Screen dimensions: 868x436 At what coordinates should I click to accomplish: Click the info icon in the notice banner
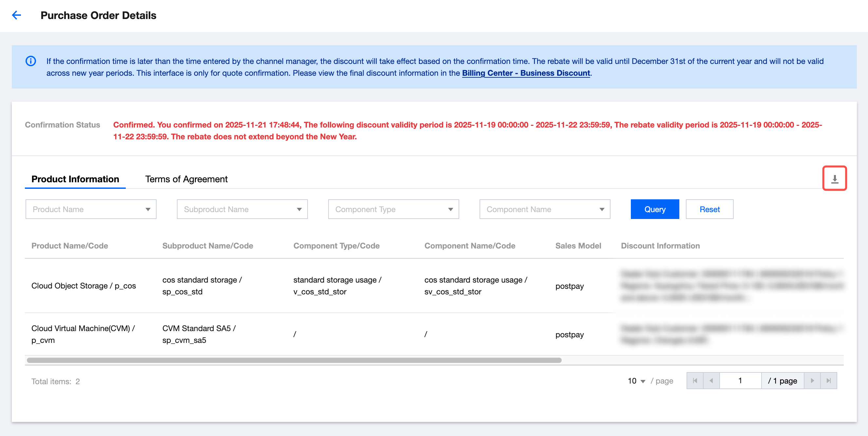pyautogui.click(x=31, y=61)
